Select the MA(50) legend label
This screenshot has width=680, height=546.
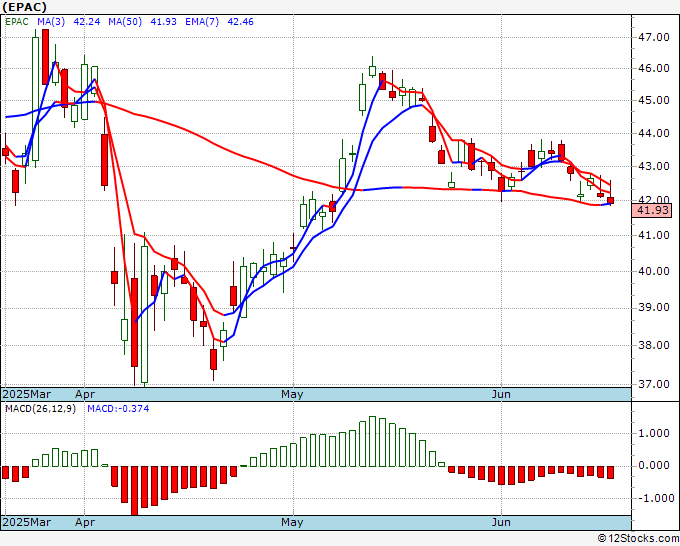tap(125, 22)
